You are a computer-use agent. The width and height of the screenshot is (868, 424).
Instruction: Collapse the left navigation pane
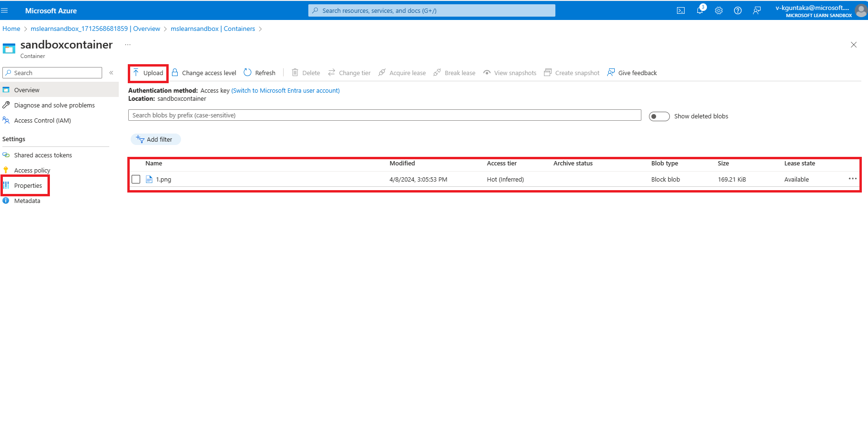(x=111, y=73)
